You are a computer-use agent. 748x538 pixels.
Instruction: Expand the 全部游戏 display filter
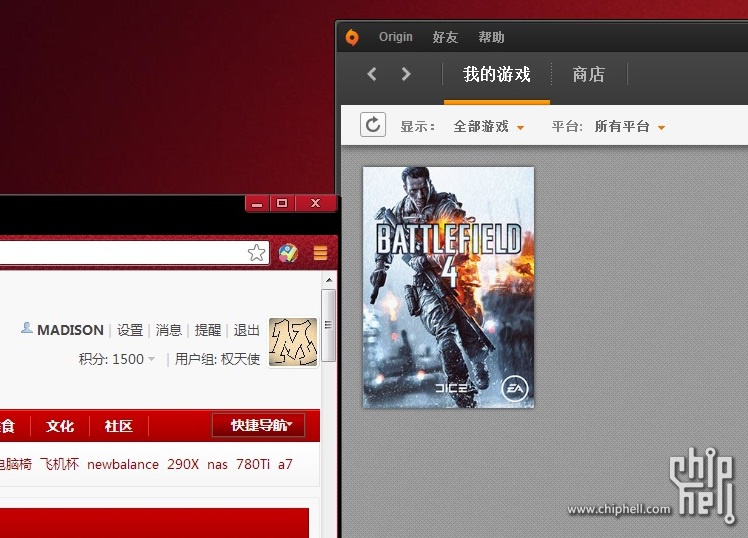pyautogui.click(x=488, y=126)
